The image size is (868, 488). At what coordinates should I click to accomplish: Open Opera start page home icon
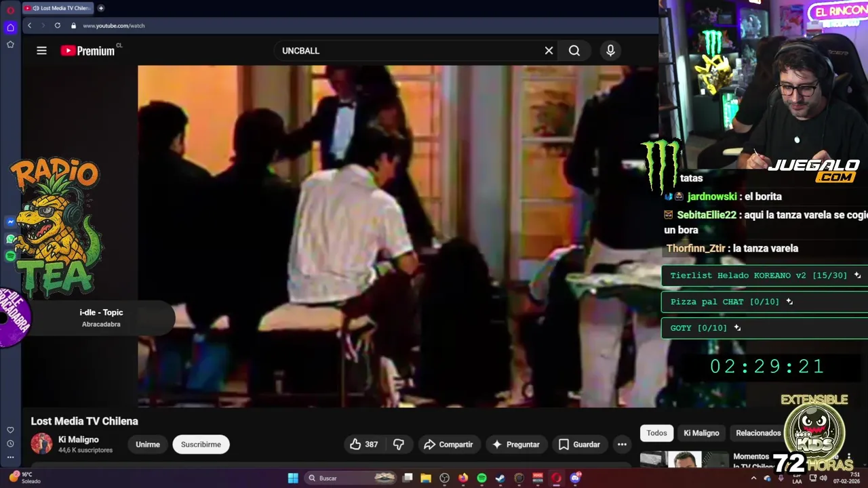10,28
